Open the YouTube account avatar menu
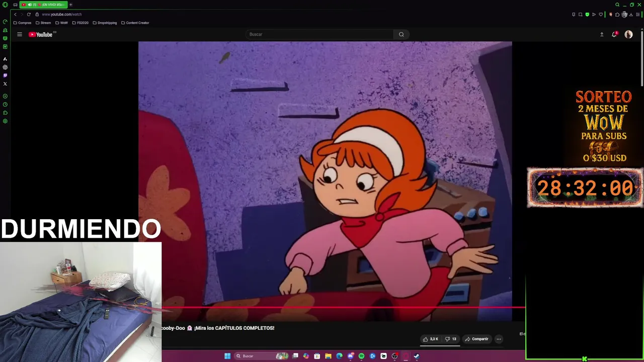The height and width of the screenshot is (362, 644). [628, 34]
